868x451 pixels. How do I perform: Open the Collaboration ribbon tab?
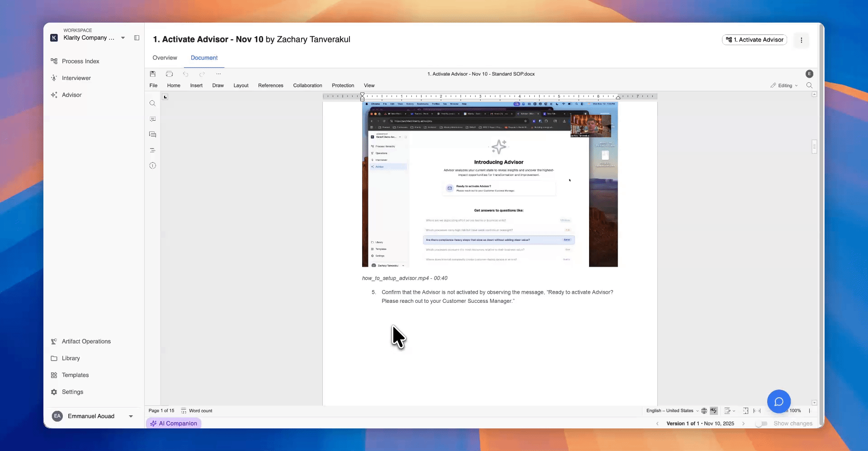307,85
